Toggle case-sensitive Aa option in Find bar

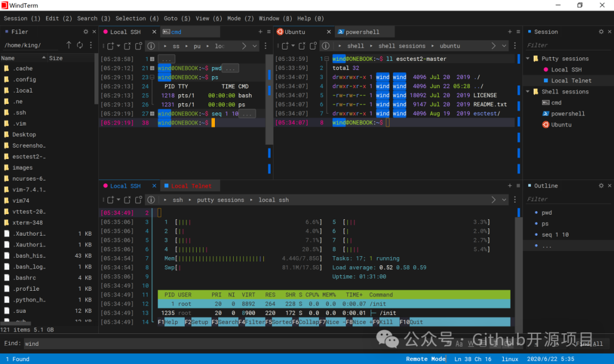[x=459, y=344]
